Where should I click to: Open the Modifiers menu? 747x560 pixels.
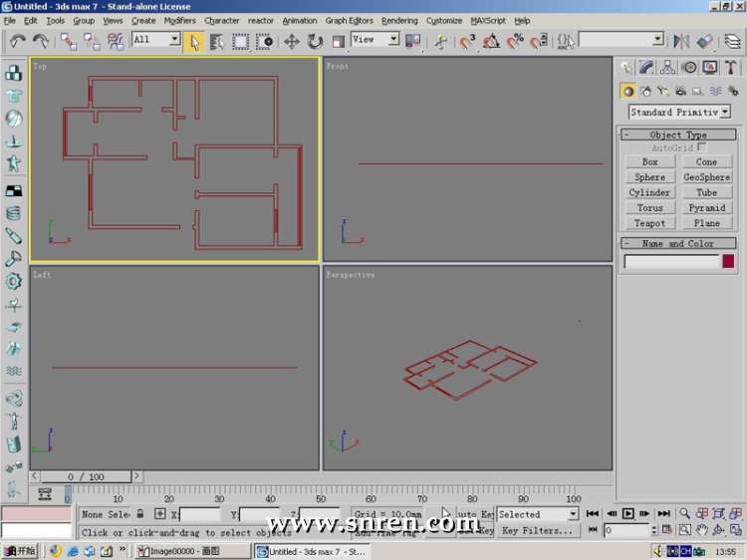[x=179, y=20]
